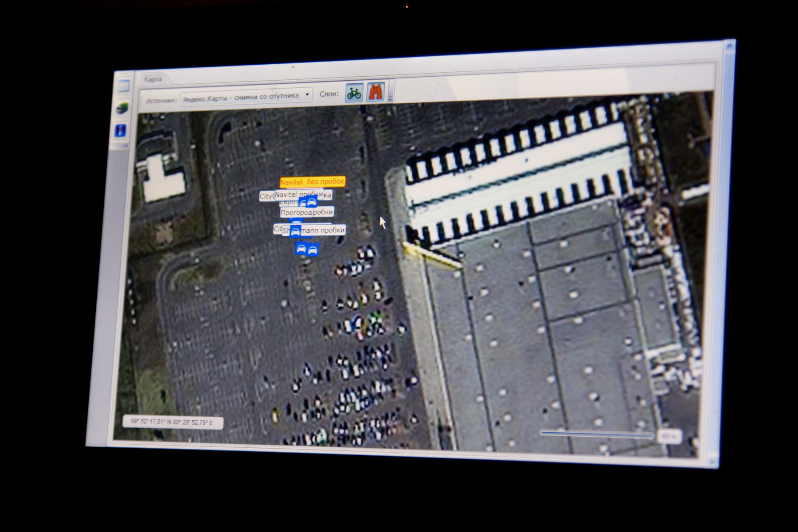
Task: Switch to the Карта tab
Action: pyautogui.click(x=153, y=79)
